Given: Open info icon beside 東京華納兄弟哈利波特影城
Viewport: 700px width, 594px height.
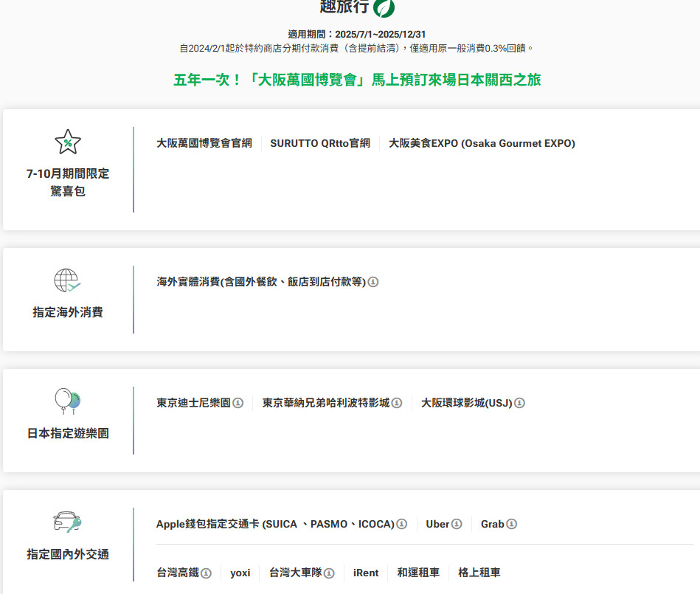Looking at the screenshot, I should (x=397, y=403).
